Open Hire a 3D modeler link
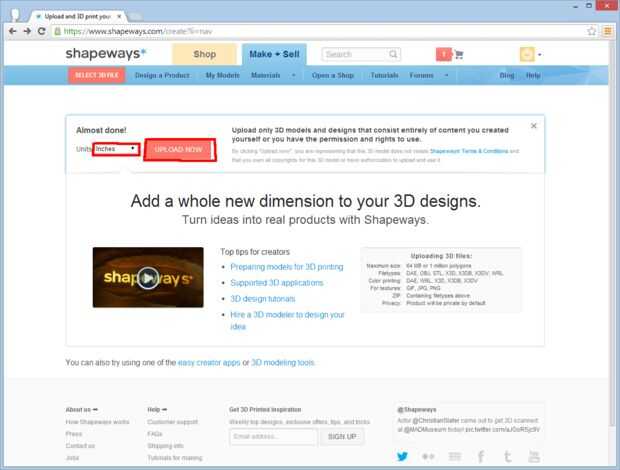620x470 pixels. click(287, 320)
